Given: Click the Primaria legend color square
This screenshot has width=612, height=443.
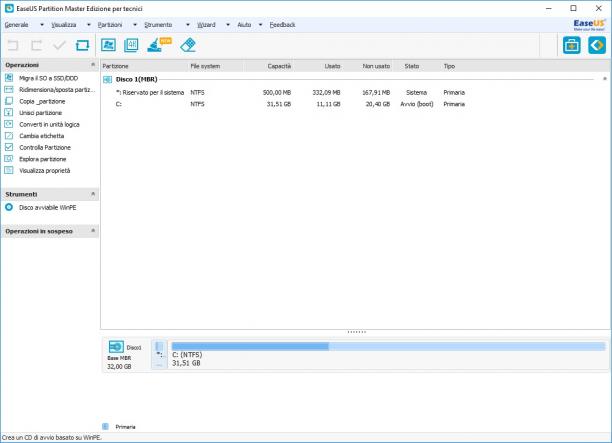Looking at the screenshot, I should pos(105,426).
